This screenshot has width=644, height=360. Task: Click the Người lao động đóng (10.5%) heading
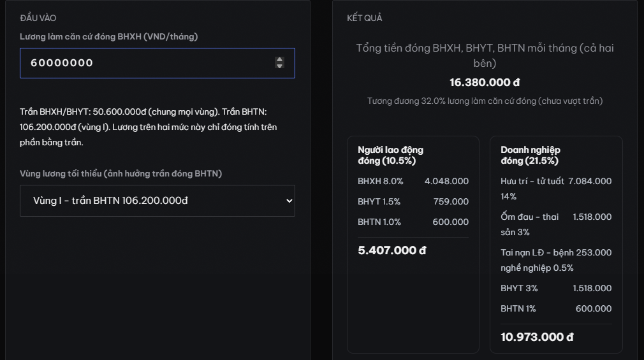pos(391,155)
